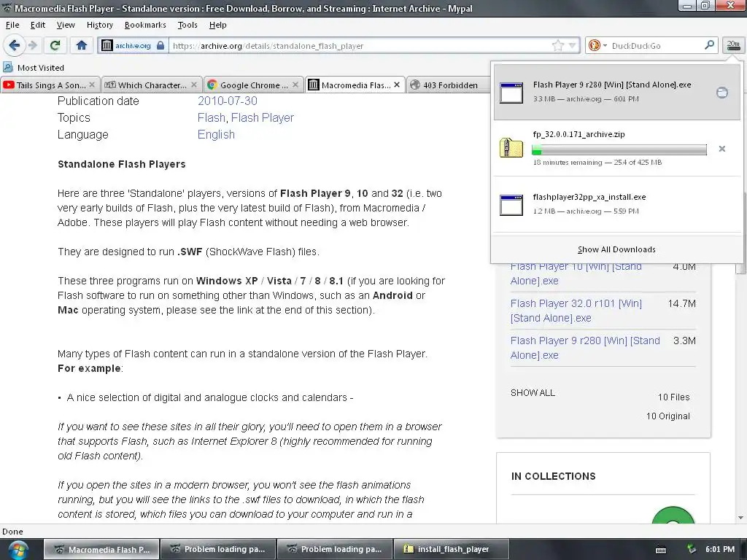Close the Tails Sings A Son... tab

pyautogui.click(x=92, y=85)
